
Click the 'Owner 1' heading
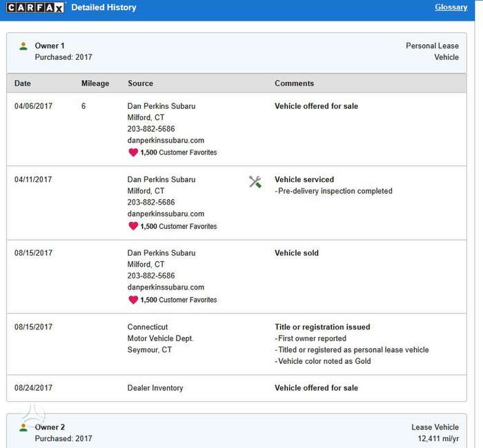pos(50,46)
